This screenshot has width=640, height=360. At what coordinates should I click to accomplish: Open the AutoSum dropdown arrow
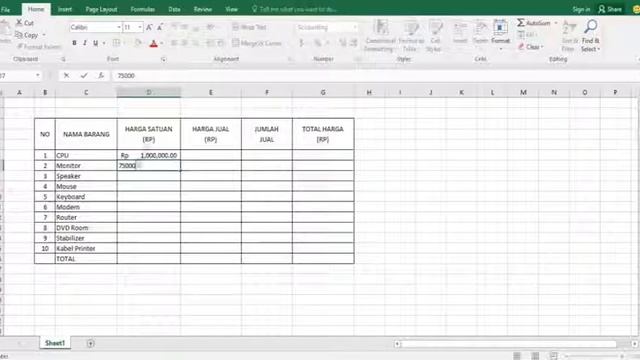click(556, 23)
